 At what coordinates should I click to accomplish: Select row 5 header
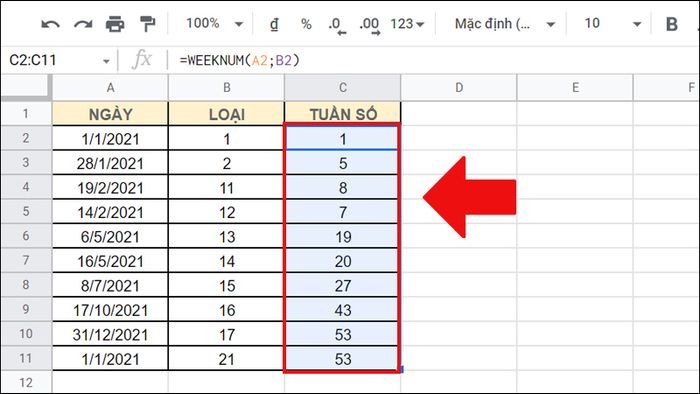point(26,211)
